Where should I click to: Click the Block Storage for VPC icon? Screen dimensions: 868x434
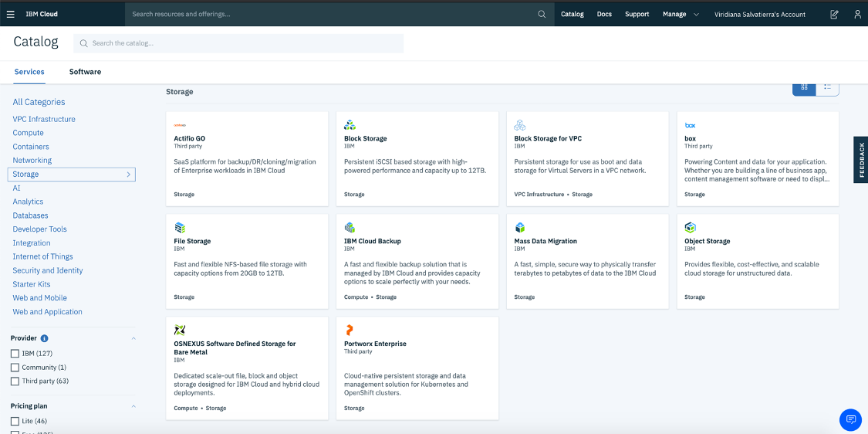[x=520, y=124]
